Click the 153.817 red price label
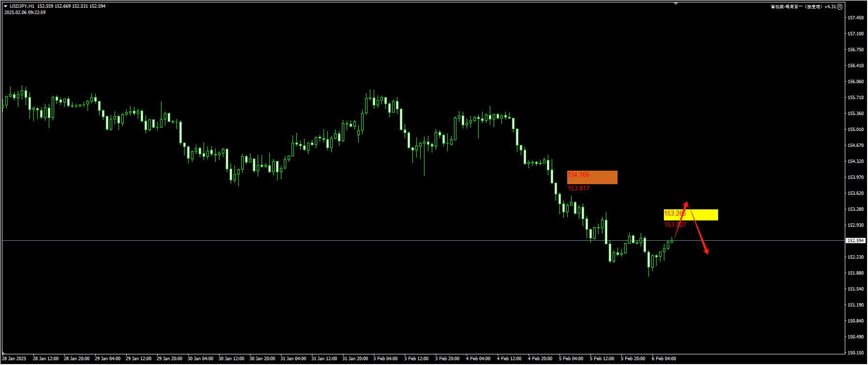 pos(578,189)
